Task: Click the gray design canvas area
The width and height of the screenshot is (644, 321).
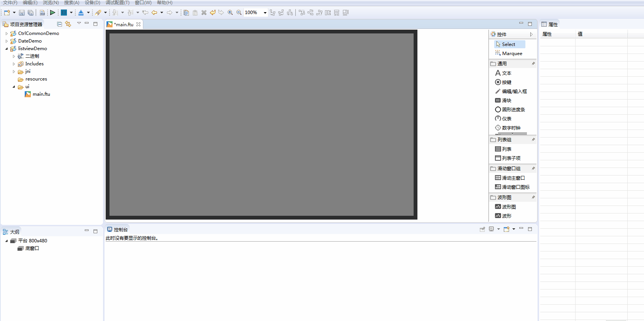Action: 262,125
